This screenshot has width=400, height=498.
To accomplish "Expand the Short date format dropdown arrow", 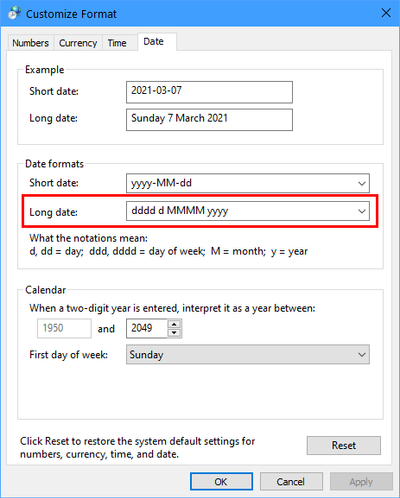I will click(x=362, y=183).
